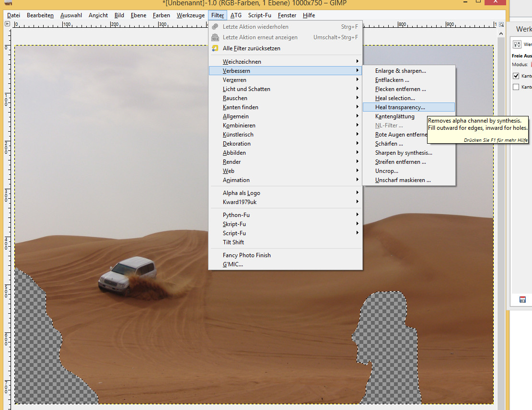Open the image menu arrow by the ruler

coord(8,23)
